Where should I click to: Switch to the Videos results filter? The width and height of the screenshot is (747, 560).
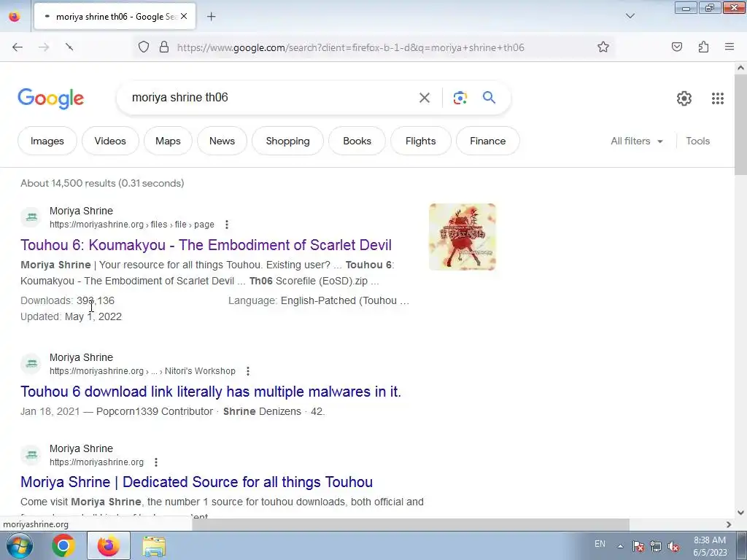point(110,141)
